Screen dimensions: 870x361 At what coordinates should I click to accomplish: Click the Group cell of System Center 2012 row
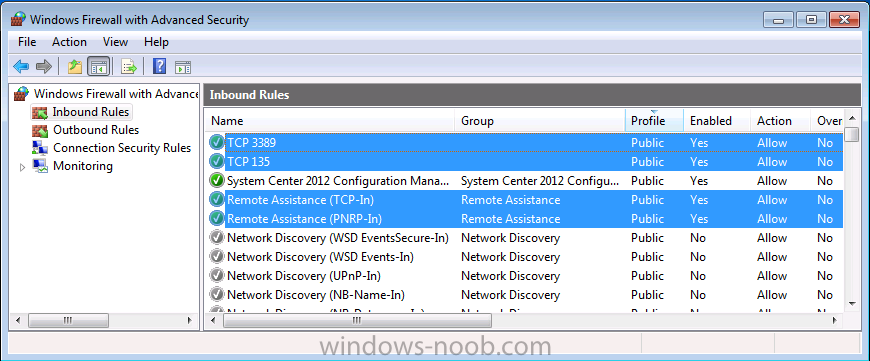(539, 181)
